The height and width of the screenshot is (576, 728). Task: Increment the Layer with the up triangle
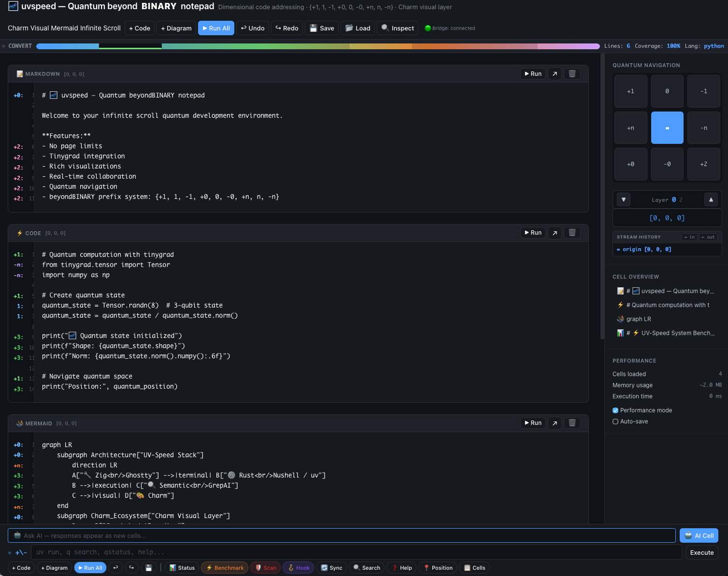click(x=711, y=199)
